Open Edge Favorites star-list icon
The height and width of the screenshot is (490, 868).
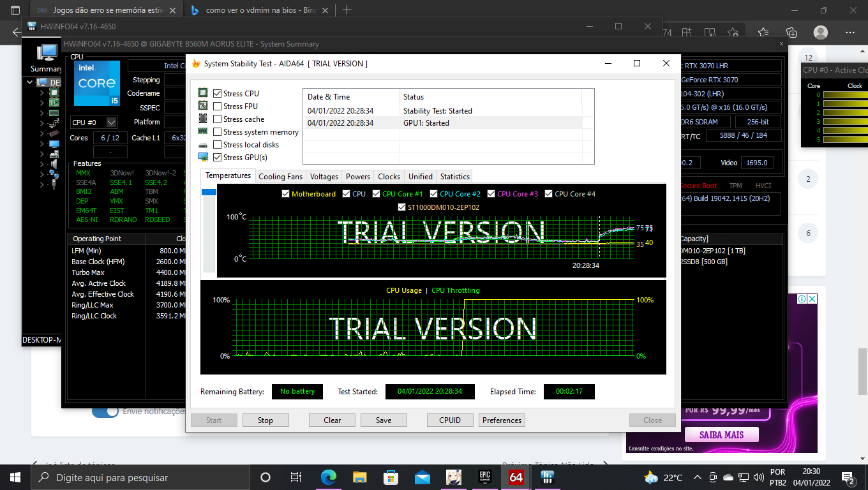763,33
